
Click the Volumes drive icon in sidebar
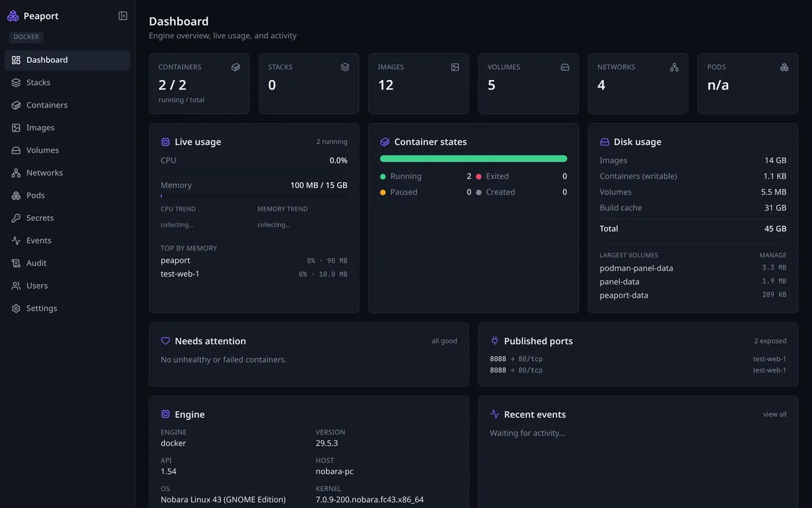(x=16, y=150)
